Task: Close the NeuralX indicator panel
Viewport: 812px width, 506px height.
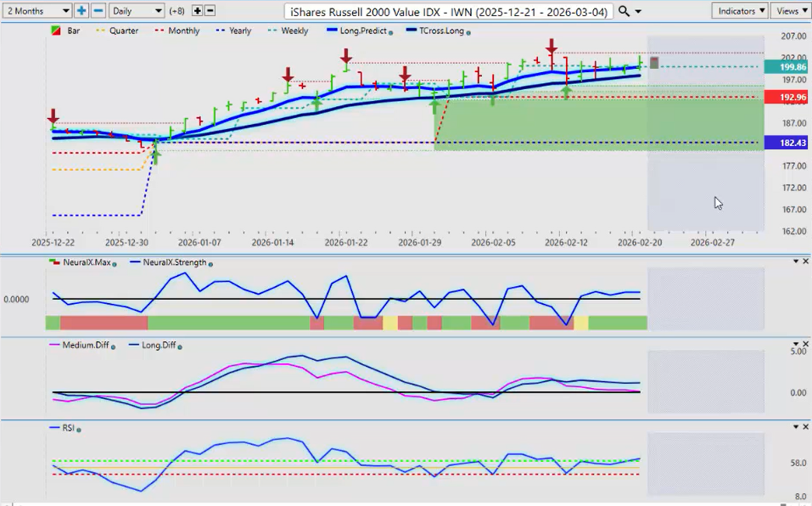Action: click(x=804, y=261)
